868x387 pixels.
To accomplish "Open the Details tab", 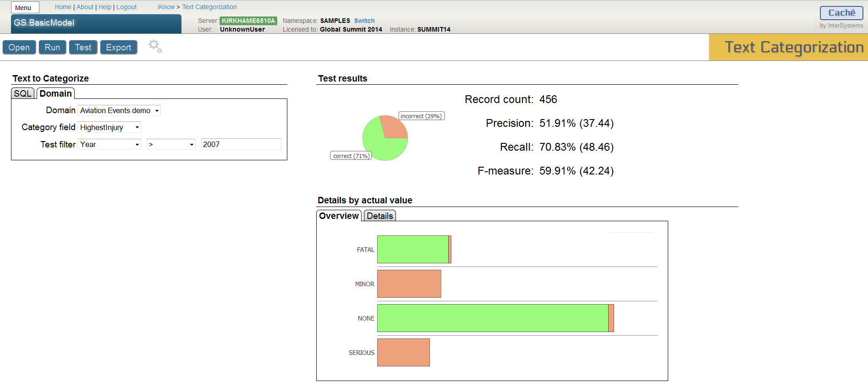I will point(379,216).
